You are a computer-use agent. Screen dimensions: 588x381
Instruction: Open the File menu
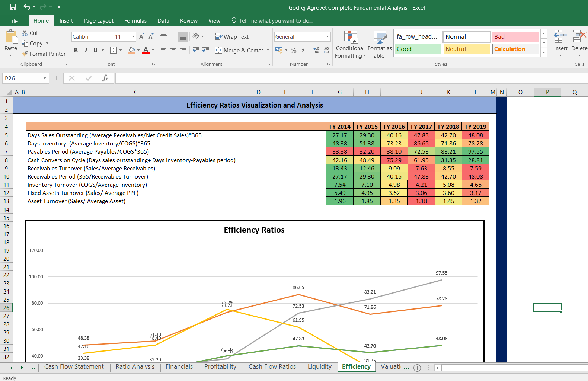tap(13, 21)
